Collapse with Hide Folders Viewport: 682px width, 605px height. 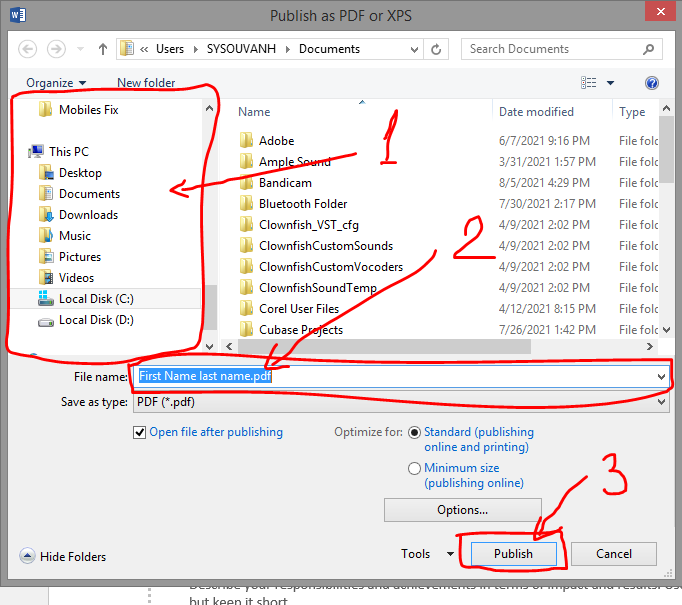point(63,556)
